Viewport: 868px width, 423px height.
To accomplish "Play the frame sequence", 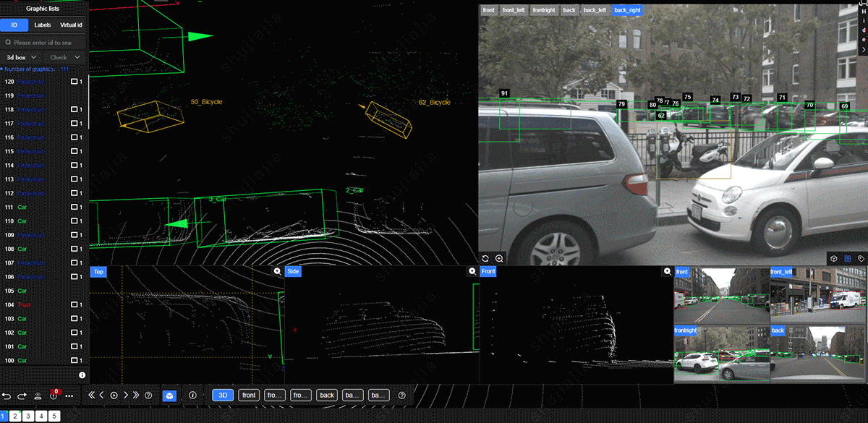I will pos(114,396).
